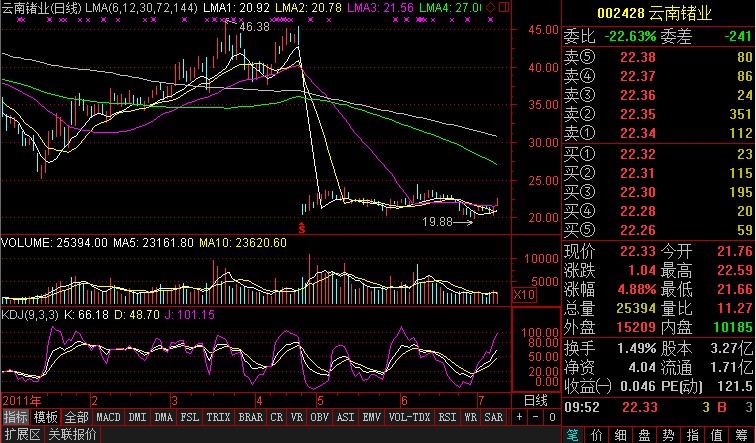Click the 总量 value 25394
Image resolution: width=756 pixels, height=443 pixels.
[636, 308]
